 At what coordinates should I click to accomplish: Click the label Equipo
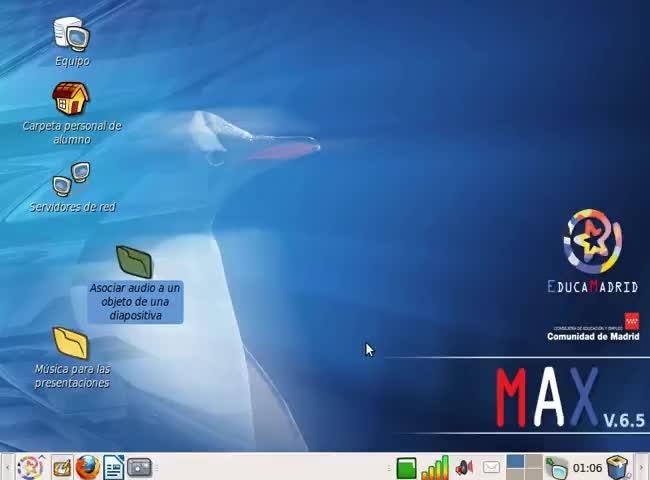pyautogui.click(x=72, y=61)
